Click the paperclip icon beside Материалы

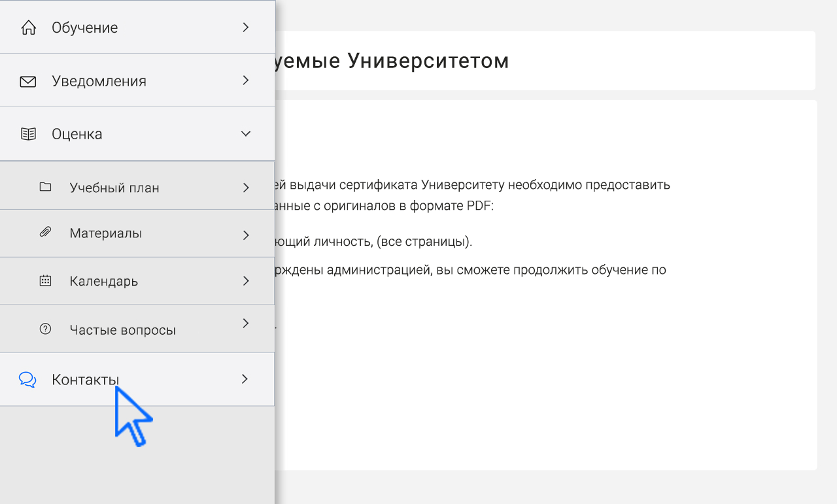45,232
